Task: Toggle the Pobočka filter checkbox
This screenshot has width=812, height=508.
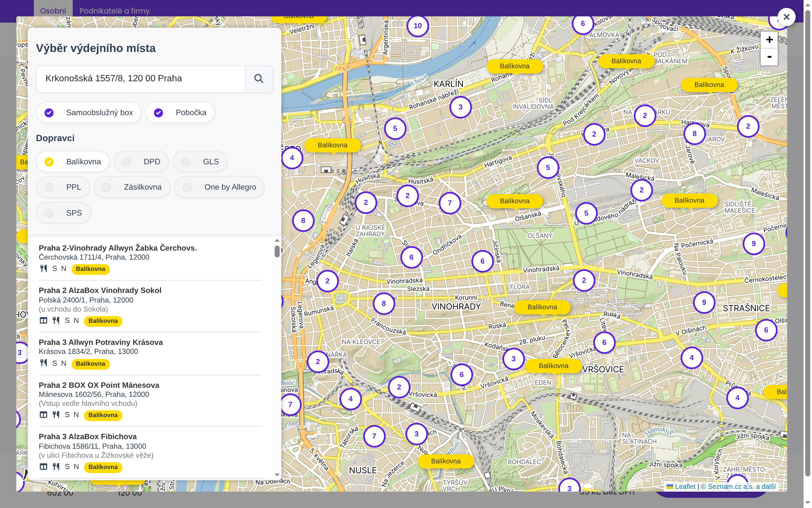Action: click(x=180, y=113)
